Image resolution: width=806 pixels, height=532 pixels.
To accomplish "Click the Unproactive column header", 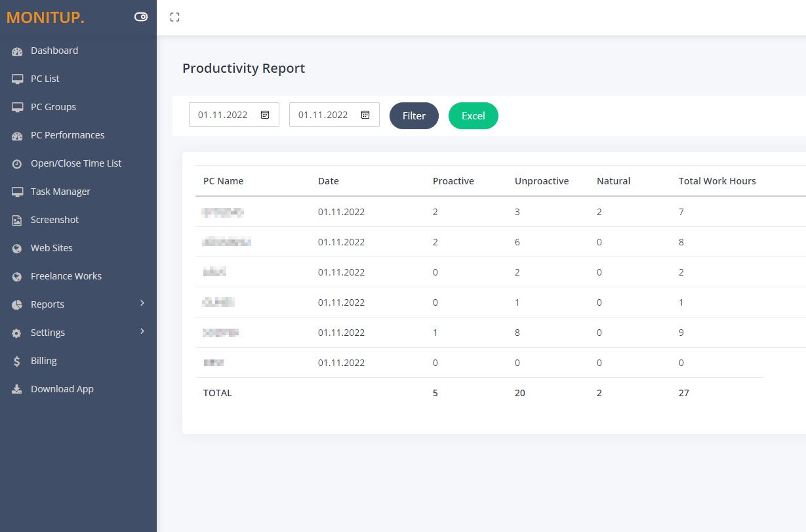I will [542, 181].
